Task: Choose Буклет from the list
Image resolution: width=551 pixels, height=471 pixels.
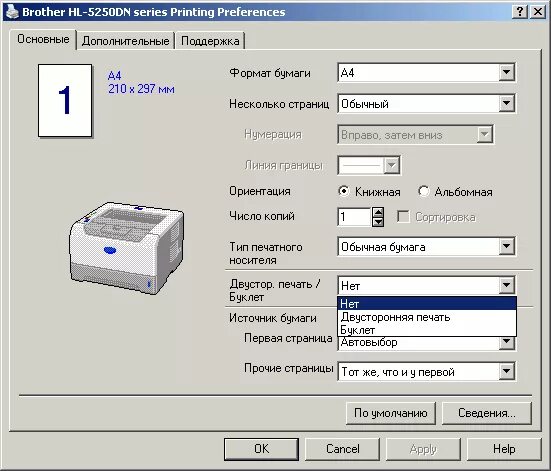Action: tap(427, 330)
